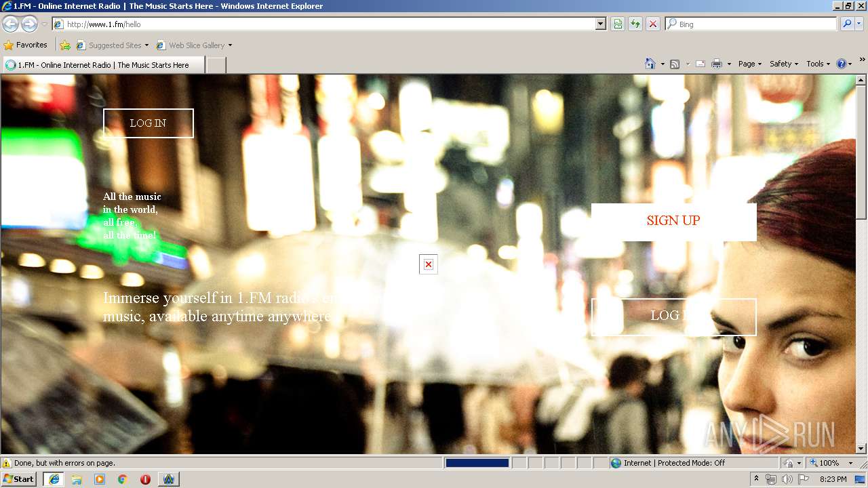Go back with the browser Back arrow
This screenshot has width=868, height=488.
10,24
